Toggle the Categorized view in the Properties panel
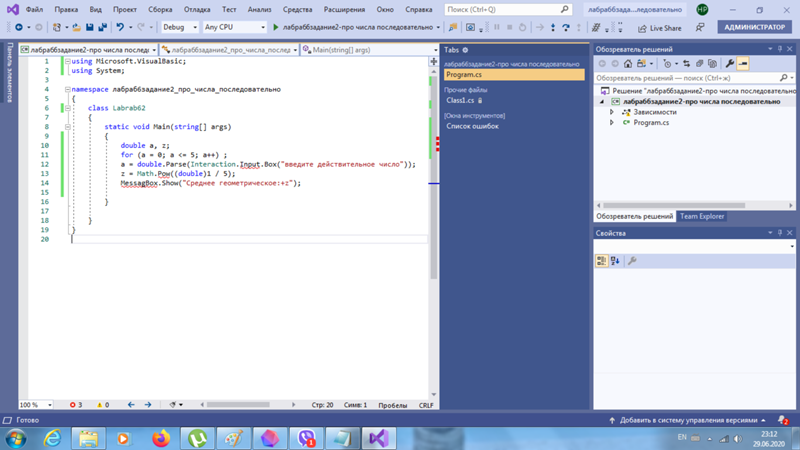The height and width of the screenshot is (450, 800). 602,261
